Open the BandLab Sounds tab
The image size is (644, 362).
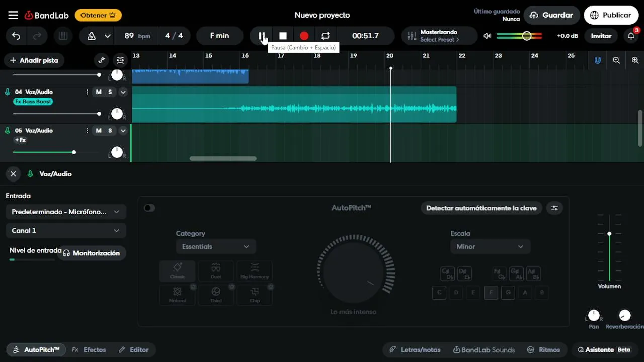click(x=484, y=350)
